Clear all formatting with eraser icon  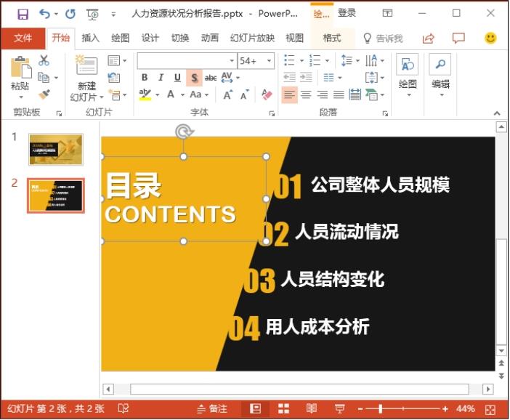pos(266,94)
